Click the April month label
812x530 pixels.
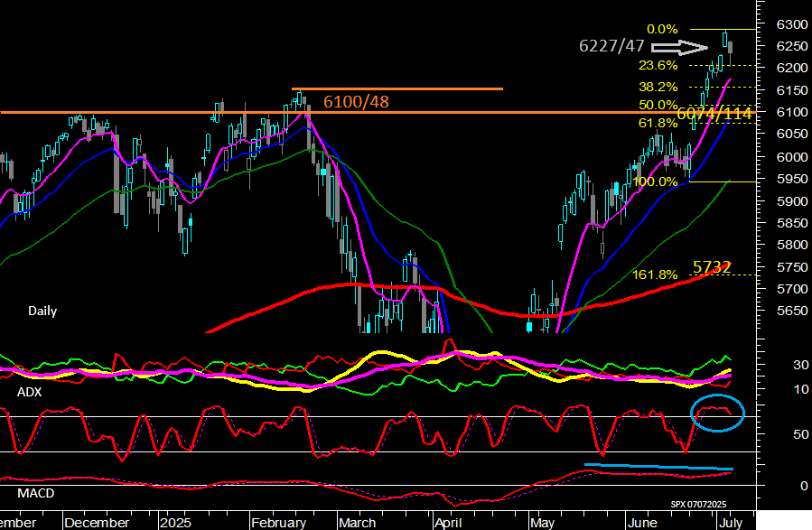click(448, 523)
